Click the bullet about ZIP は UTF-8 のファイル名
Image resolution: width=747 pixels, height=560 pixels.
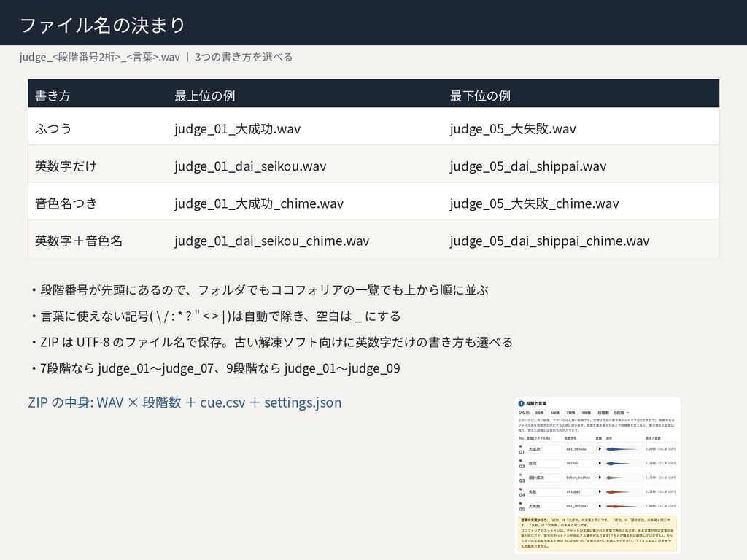click(271, 343)
